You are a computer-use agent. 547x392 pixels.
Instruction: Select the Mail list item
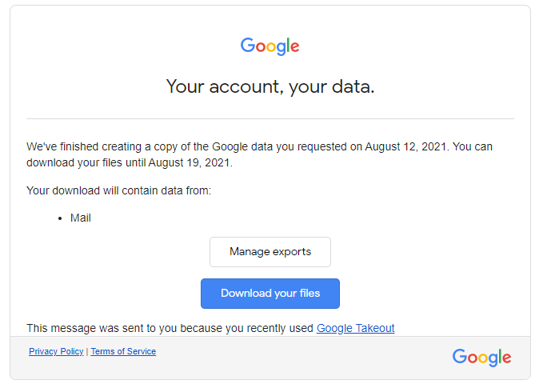(x=81, y=218)
